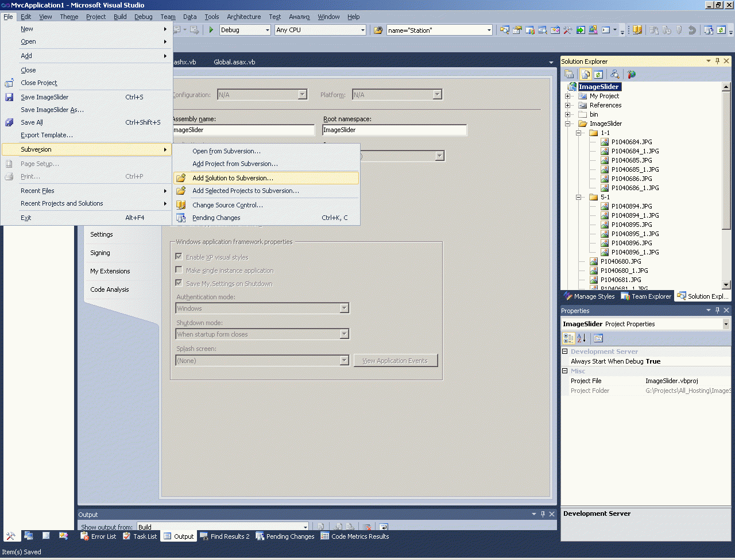Click the Toolbox tab icon at bottom left
This screenshot has height=560, width=735.
tap(10, 536)
